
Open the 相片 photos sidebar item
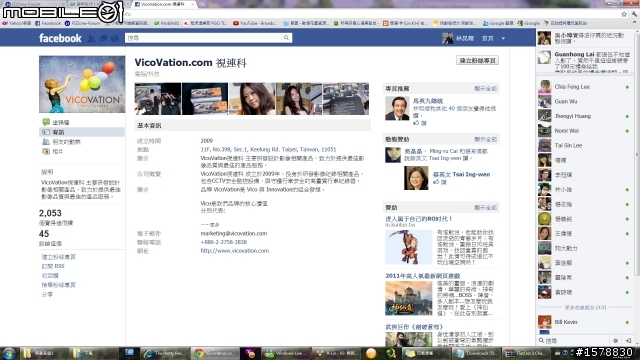[53, 151]
